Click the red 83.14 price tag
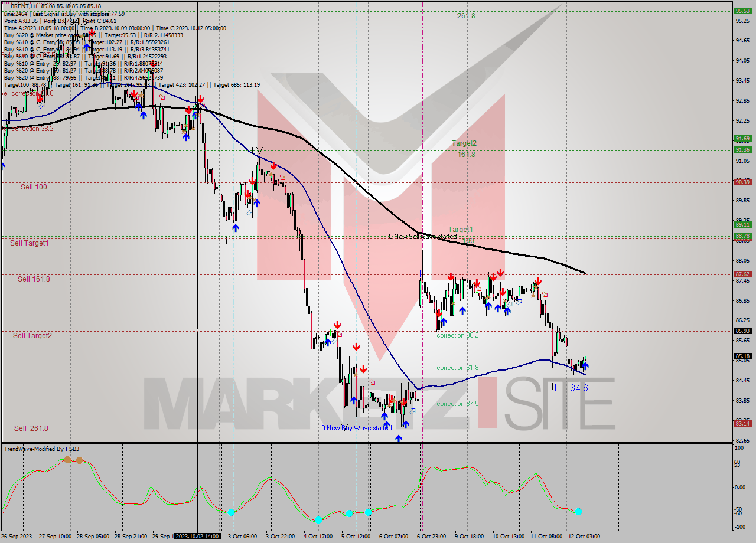This screenshot has width=756, height=543. (742, 423)
